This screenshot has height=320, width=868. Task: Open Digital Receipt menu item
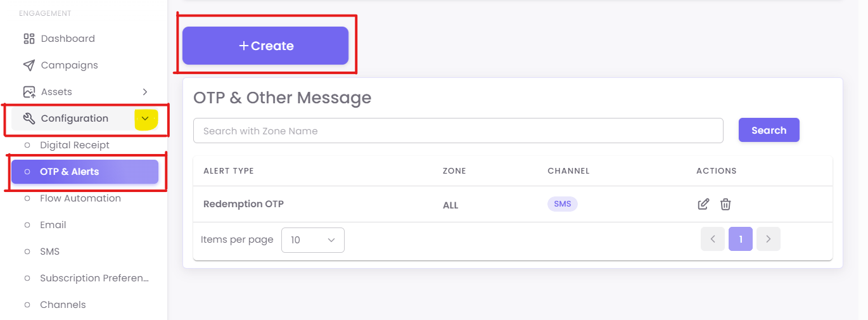(75, 145)
